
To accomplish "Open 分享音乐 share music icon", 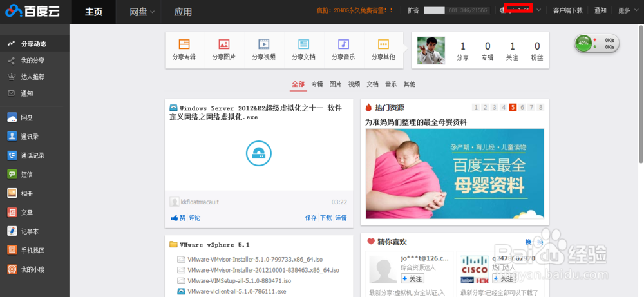I will [x=343, y=44].
